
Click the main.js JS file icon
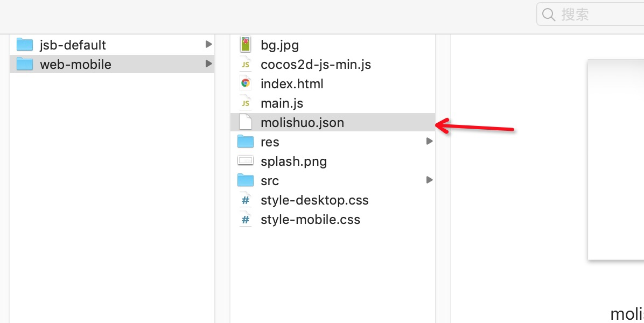pyautogui.click(x=246, y=103)
